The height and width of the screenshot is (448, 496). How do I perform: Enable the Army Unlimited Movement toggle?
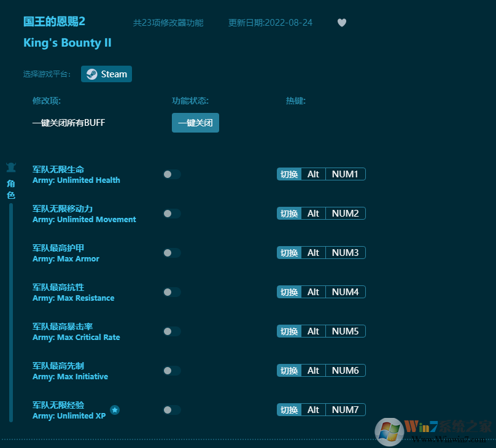(x=171, y=214)
